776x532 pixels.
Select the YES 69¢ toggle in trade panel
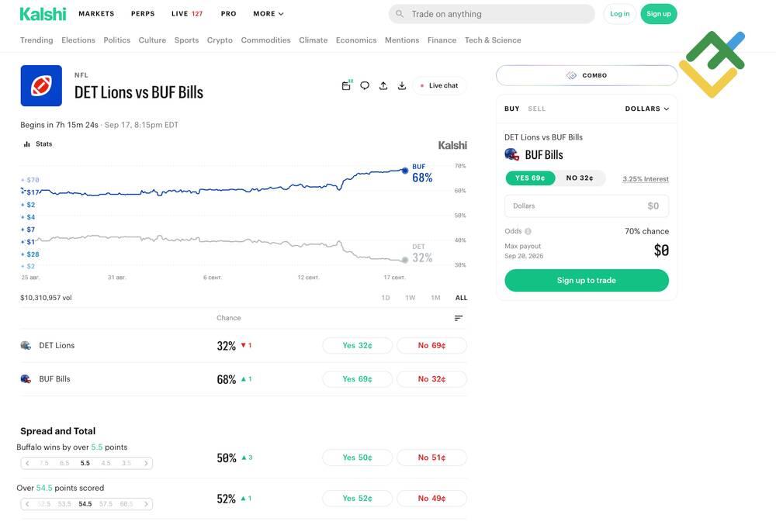pyautogui.click(x=530, y=178)
